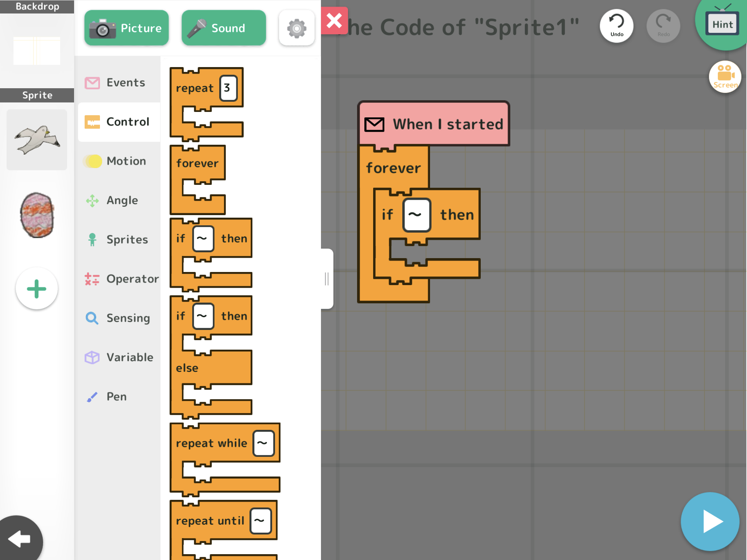Open the Motion category

[119, 161]
